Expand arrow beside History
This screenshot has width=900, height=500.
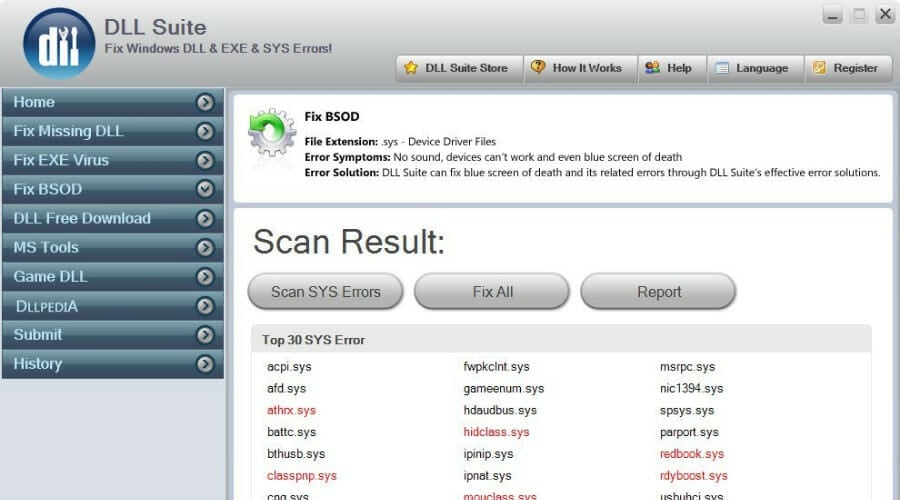point(205,364)
